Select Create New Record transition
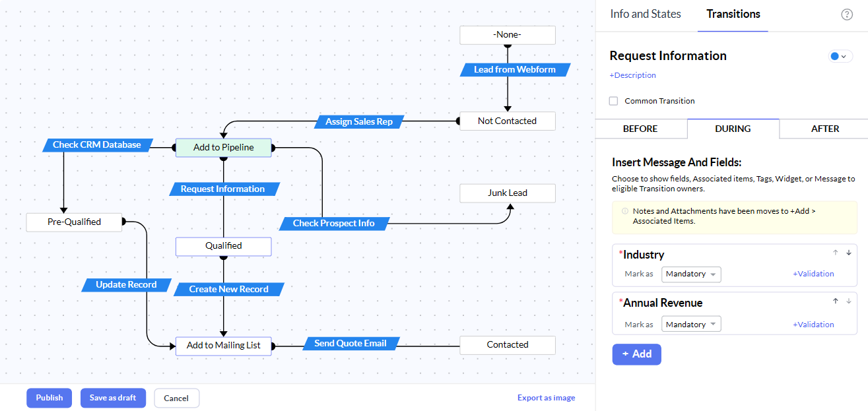 coord(229,290)
